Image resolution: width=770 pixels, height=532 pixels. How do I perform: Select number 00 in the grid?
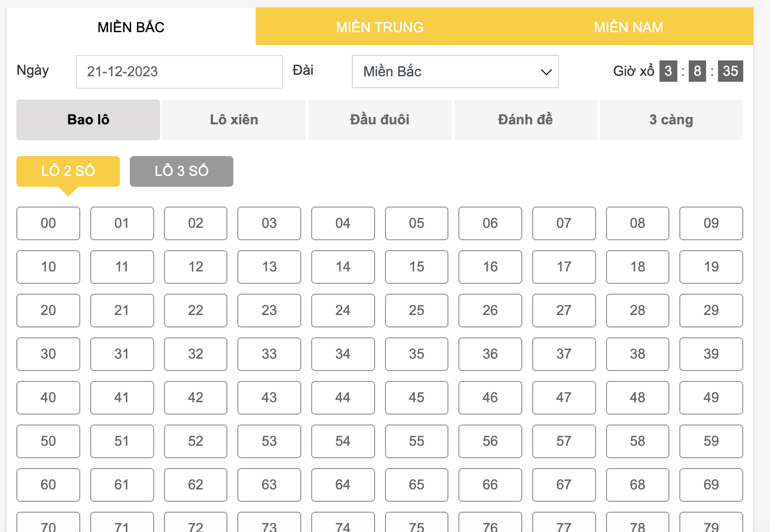pos(48,223)
